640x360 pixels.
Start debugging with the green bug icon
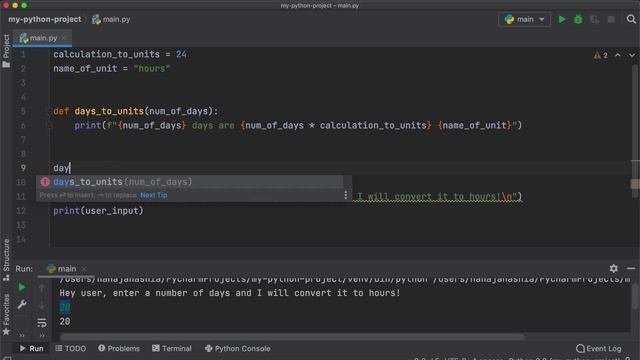(578, 19)
